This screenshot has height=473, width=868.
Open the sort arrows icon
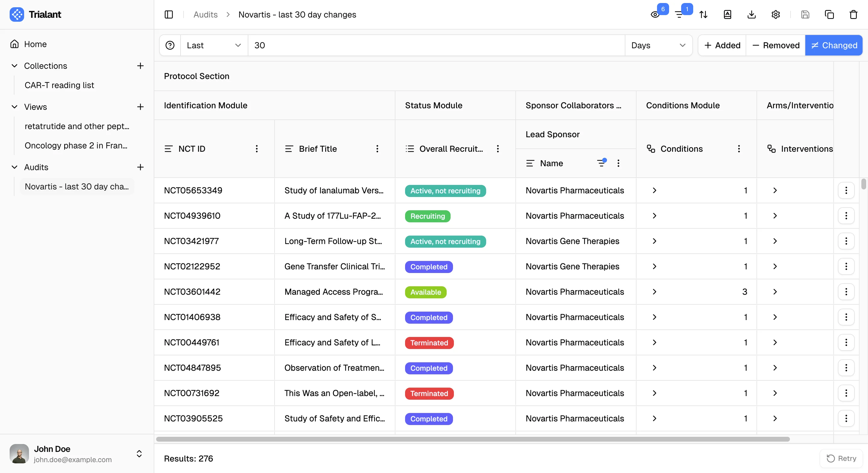tap(703, 14)
